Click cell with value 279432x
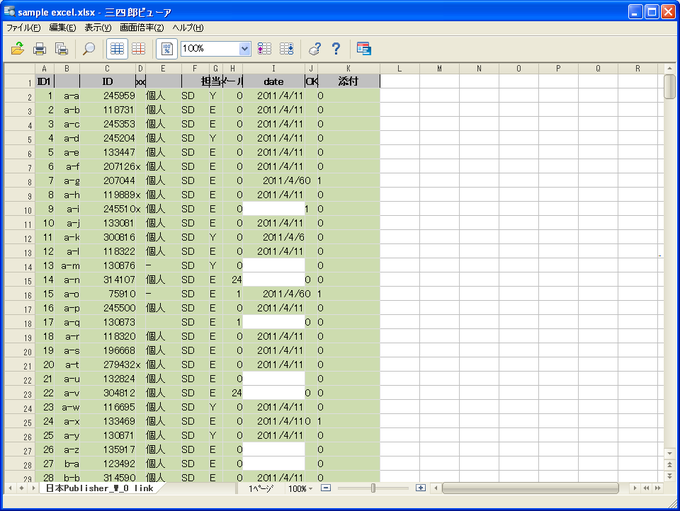 tap(108, 364)
